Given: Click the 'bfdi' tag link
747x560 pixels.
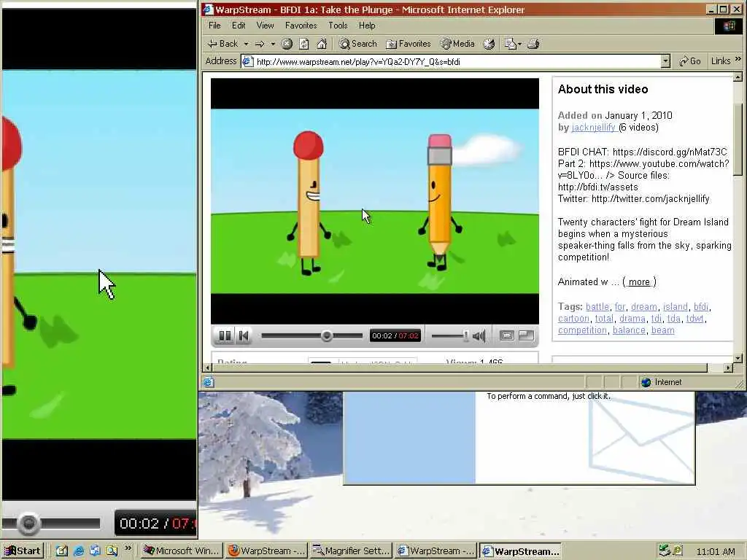Looking at the screenshot, I should (701, 307).
